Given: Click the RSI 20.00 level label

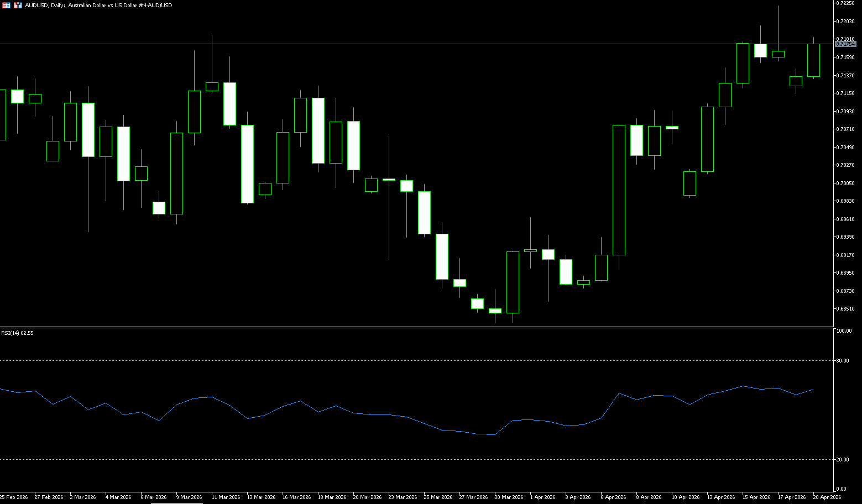Looking at the screenshot, I should pyautogui.click(x=843, y=460).
